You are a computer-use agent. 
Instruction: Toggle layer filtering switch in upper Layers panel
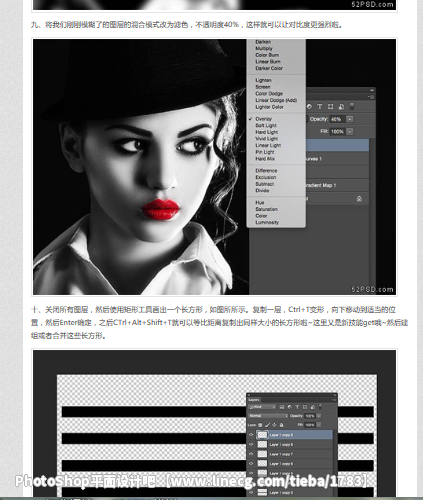click(352, 106)
